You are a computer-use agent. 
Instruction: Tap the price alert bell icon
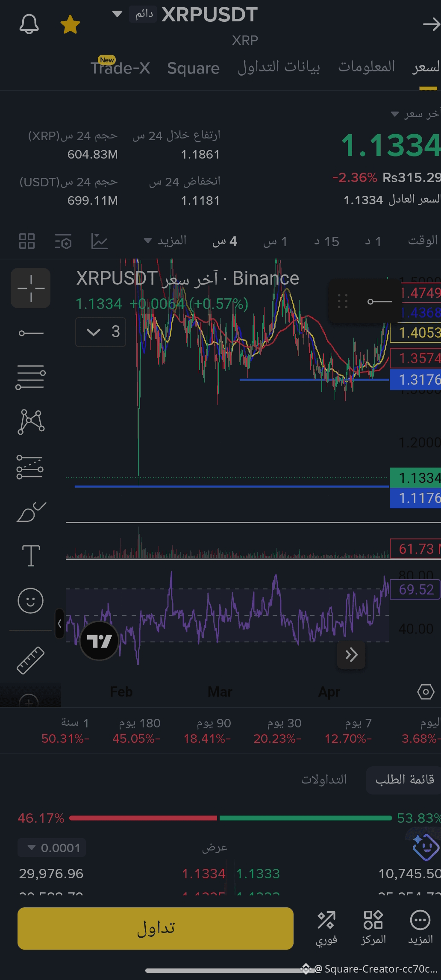[x=29, y=24]
